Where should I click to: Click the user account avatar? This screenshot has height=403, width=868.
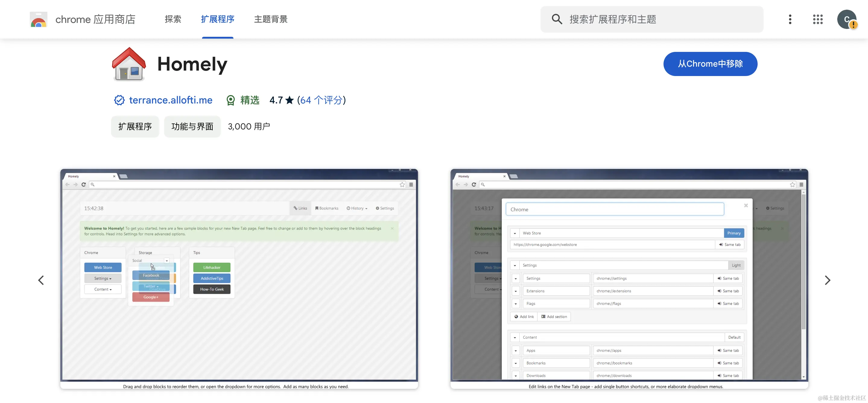pyautogui.click(x=846, y=19)
